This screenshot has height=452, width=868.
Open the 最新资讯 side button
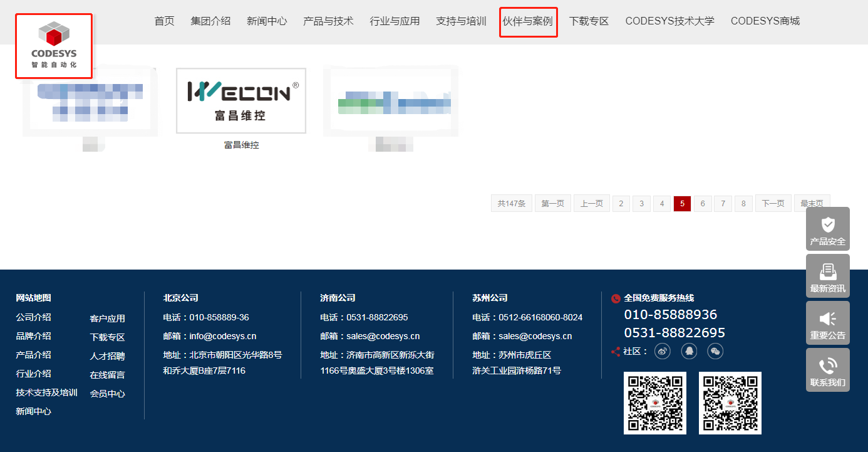(828, 276)
